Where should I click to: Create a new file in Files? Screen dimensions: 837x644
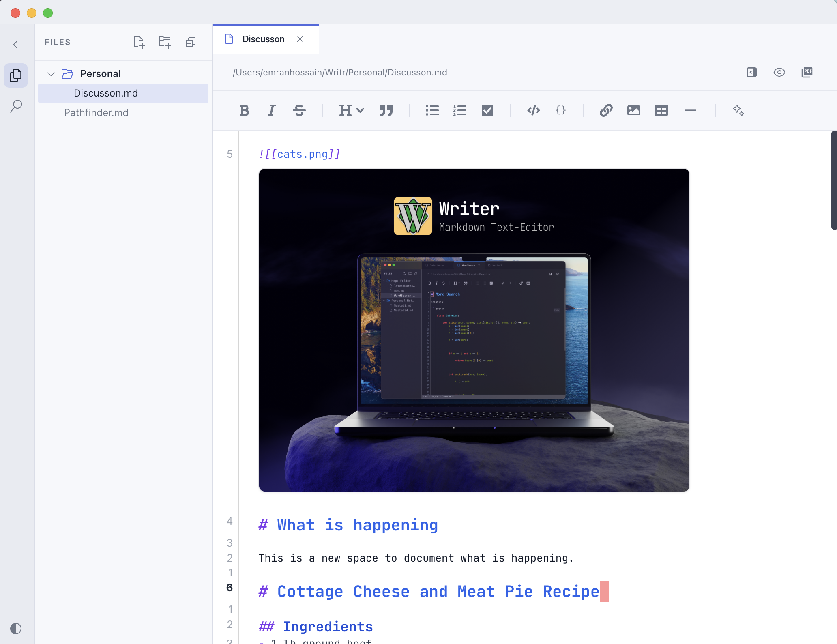(x=139, y=42)
